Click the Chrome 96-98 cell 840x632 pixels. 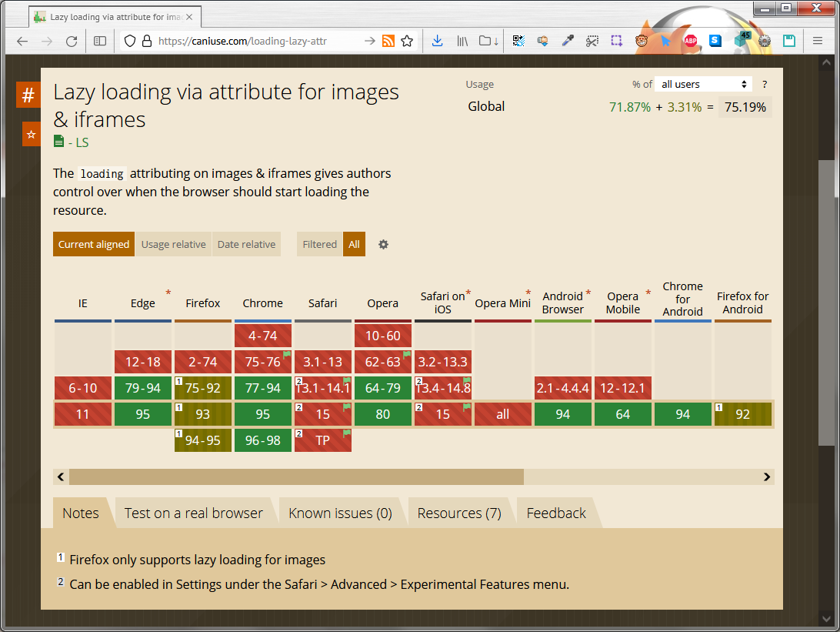(x=262, y=440)
